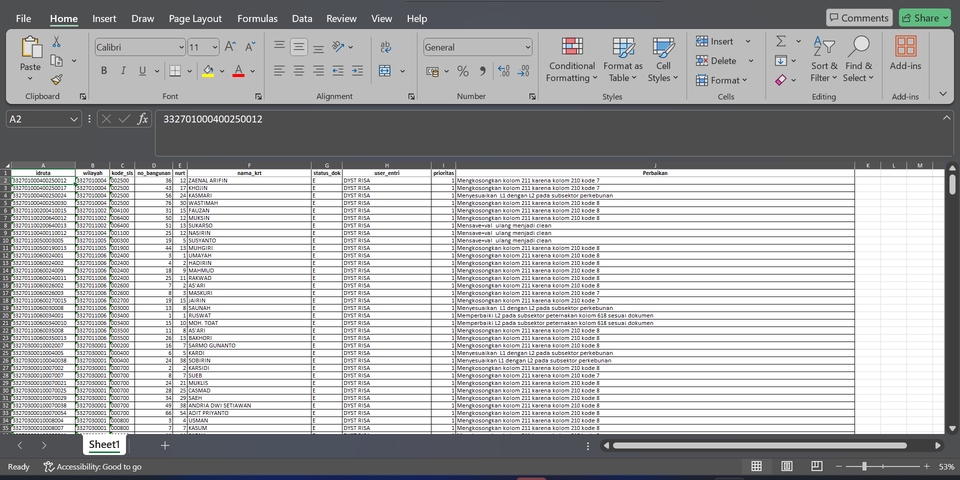The image size is (960, 480).
Task: Toggle Middle Align
Action: 299,47
